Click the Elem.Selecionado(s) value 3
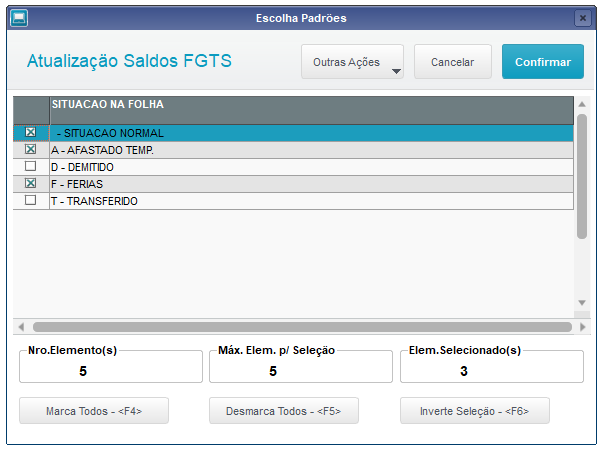The height and width of the screenshot is (454, 602). pyautogui.click(x=464, y=371)
